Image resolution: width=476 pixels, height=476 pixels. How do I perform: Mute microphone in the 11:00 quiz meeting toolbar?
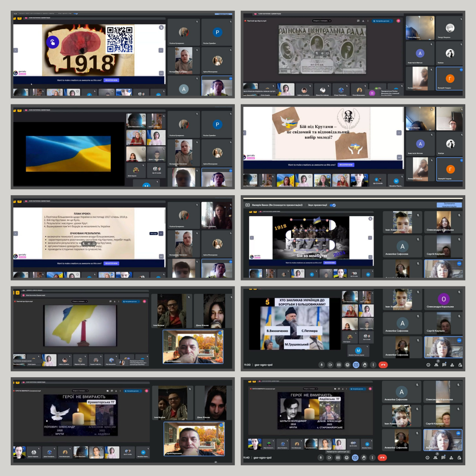click(321, 365)
